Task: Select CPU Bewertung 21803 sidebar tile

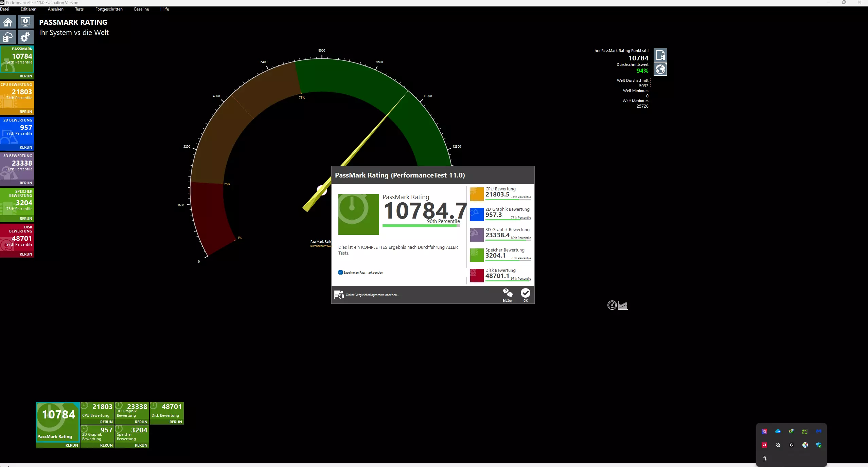Action: pyautogui.click(x=17, y=95)
